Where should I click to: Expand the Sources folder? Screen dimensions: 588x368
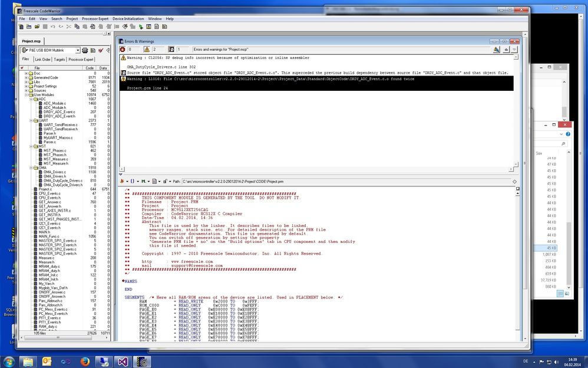(x=26, y=90)
